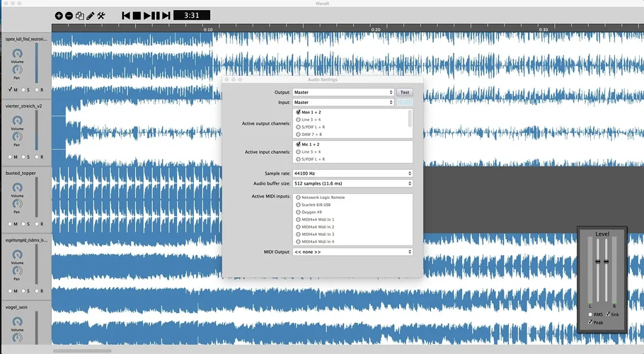This screenshot has height=354, width=644.
Task: Click the duplicate/copy icon in toolbar
Action: click(x=80, y=16)
